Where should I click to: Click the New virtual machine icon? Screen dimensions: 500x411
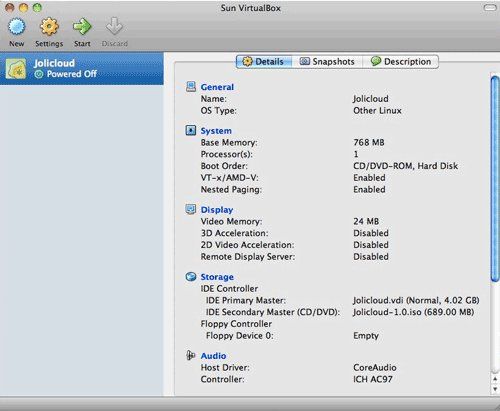click(x=16, y=27)
